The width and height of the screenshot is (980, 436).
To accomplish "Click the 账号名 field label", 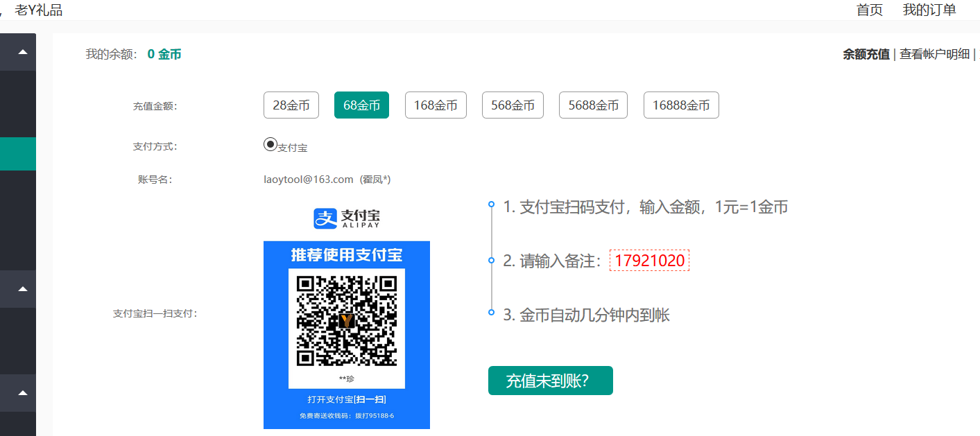I will coord(155,180).
